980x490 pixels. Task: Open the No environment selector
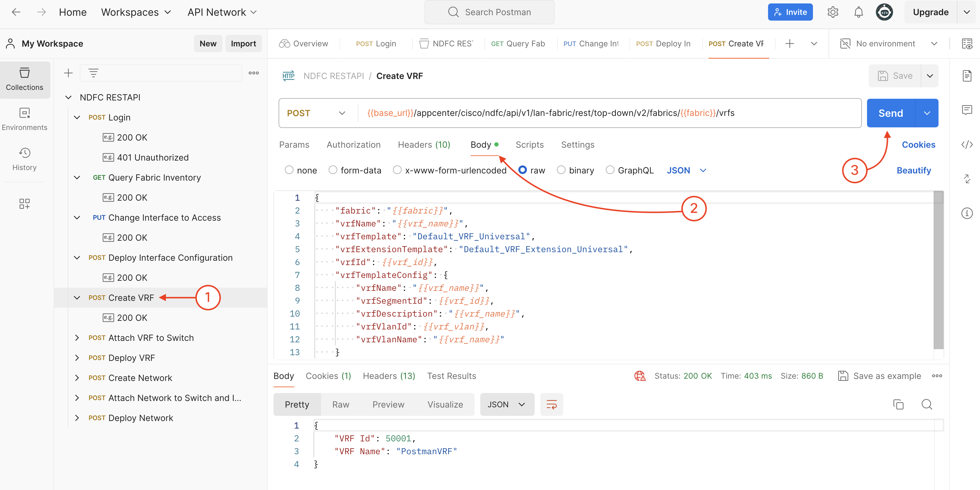(x=888, y=44)
